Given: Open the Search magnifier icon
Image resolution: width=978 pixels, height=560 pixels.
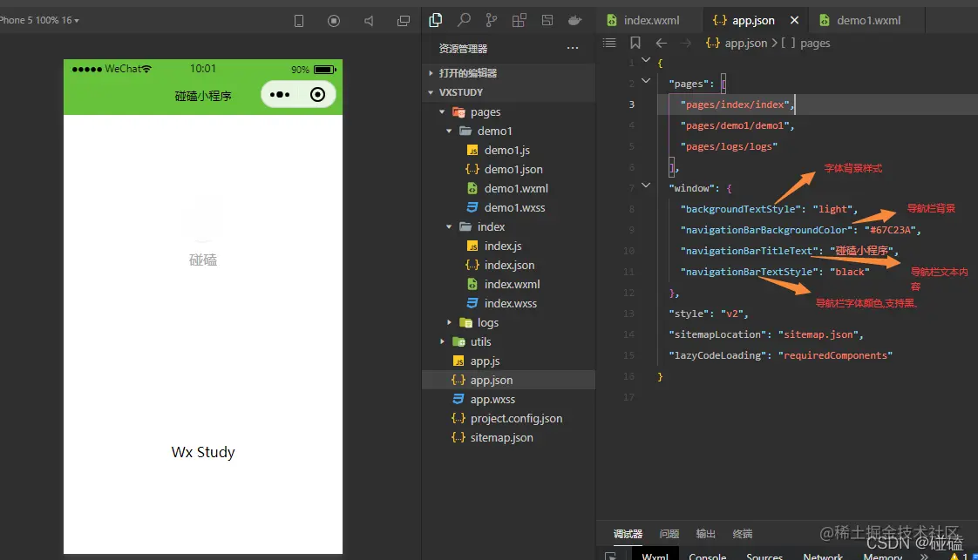Looking at the screenshot, I should pos(464,20).
